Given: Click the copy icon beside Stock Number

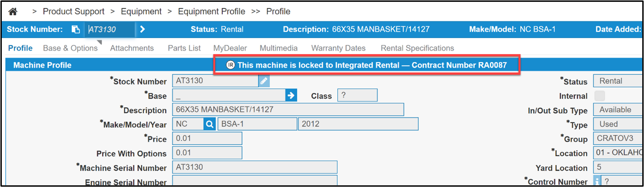Looking at the screenshot, I should [76, 30].
